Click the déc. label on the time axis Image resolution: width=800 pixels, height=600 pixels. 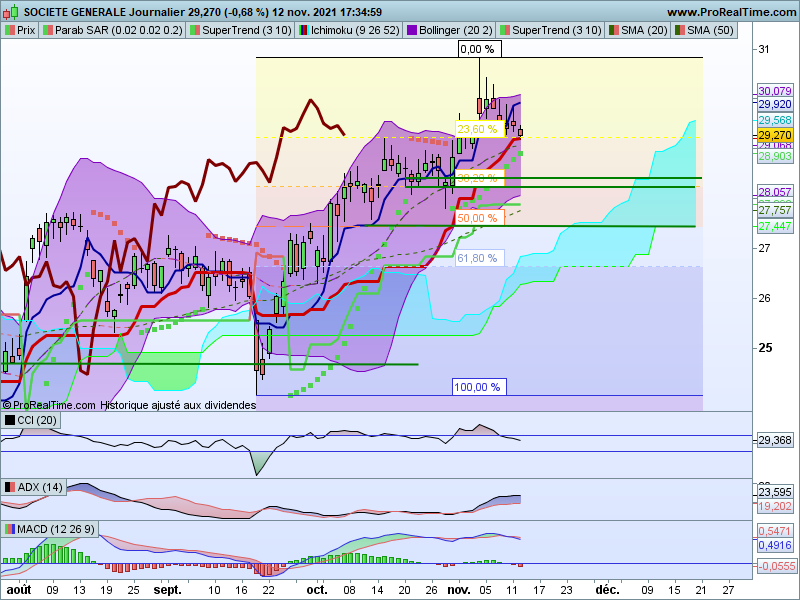[x=607, y=590]
